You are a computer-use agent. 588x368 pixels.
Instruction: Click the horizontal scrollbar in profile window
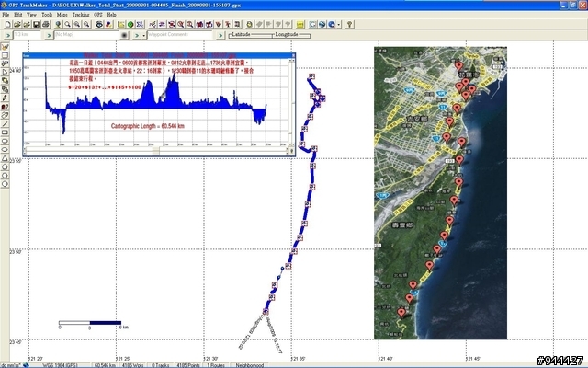[155, 151]
